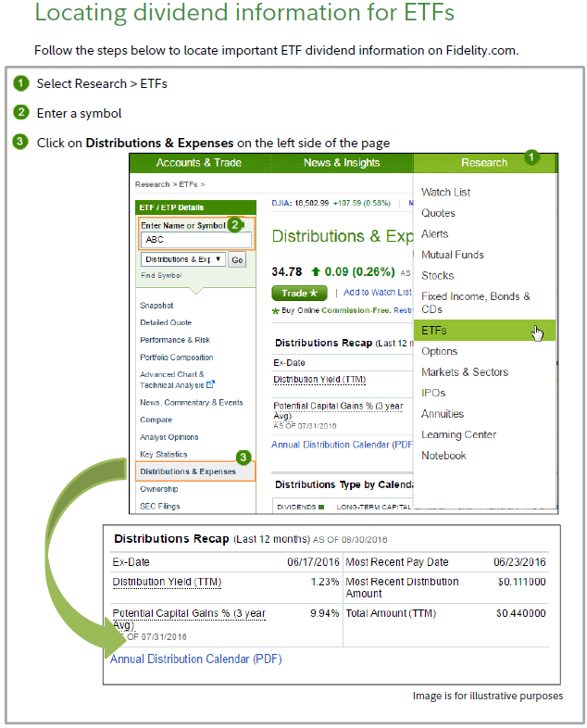Select Markets & Sectors menu entry
This screenshot has height=728, width=587.
(464, 372)
